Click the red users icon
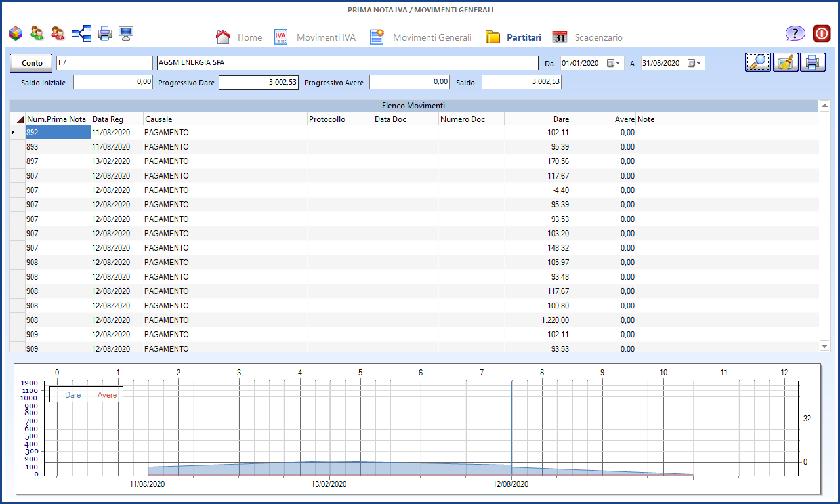 click(58, 33)
